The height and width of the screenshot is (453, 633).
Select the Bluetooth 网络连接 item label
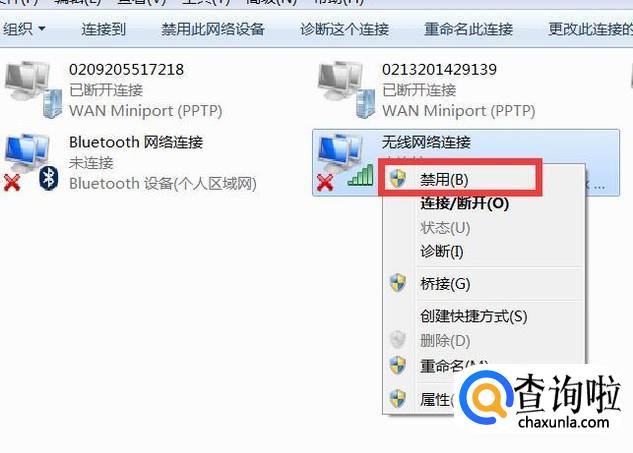click(x=136, y=142)
